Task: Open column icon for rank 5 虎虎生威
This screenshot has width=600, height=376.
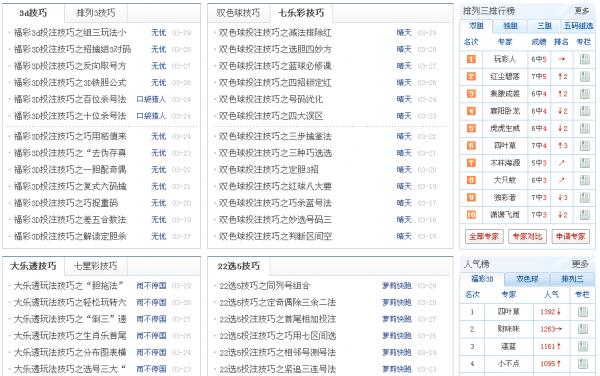Action: click(x=584, y=128)
